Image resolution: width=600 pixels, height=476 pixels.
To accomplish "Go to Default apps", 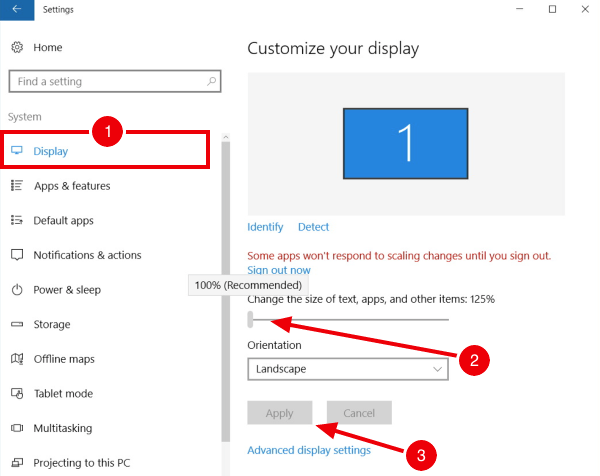I will 64,221.
